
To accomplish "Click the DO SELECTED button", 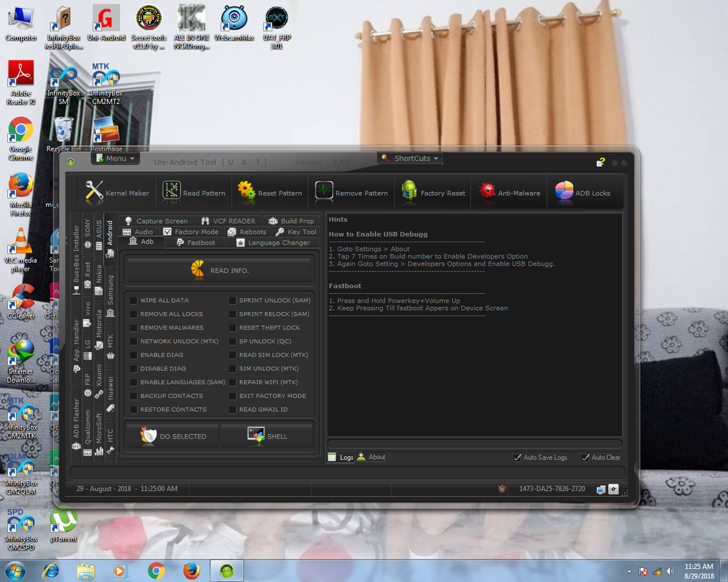I will tap(173, 436).
